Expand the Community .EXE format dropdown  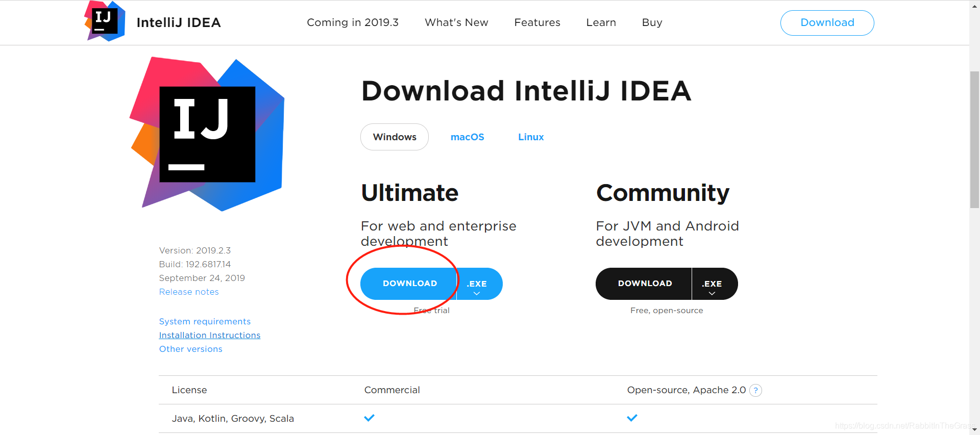click(715, 284)
